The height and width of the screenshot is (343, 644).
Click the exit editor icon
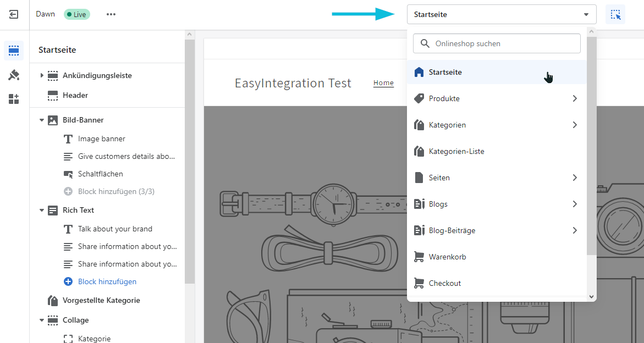pyautogui.click(x=14, y=14)
